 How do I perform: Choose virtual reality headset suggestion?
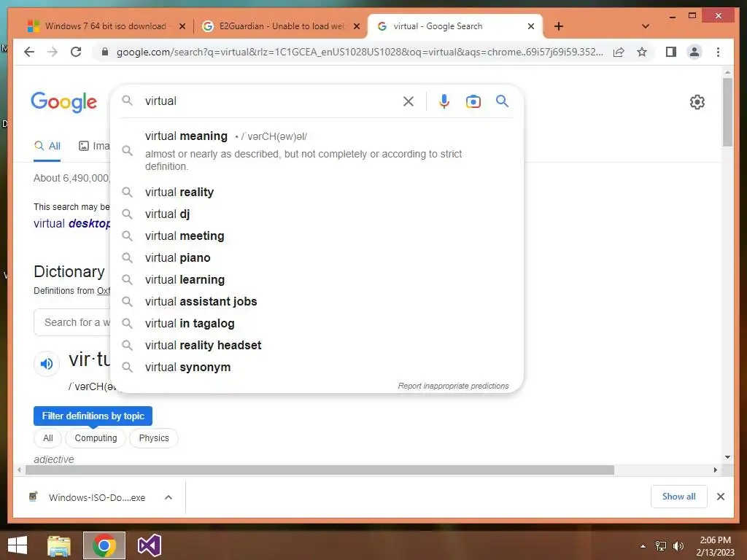click(317, 345)
